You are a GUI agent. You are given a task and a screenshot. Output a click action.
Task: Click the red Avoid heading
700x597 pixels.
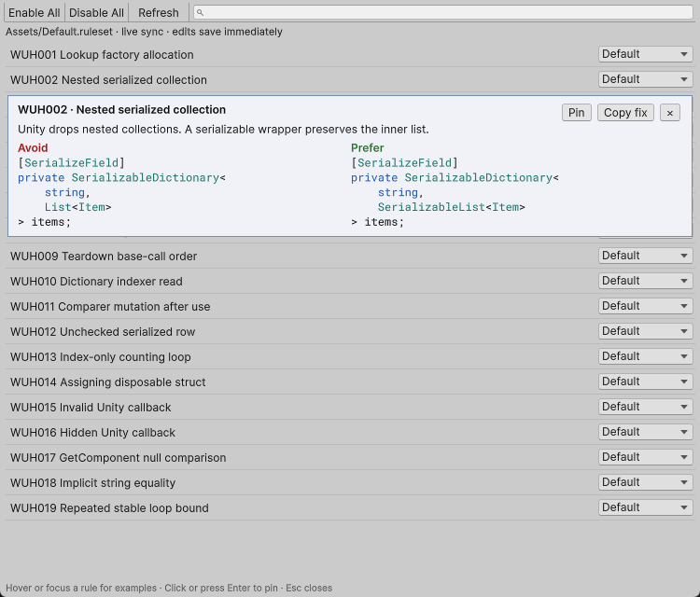click(33, 147)
